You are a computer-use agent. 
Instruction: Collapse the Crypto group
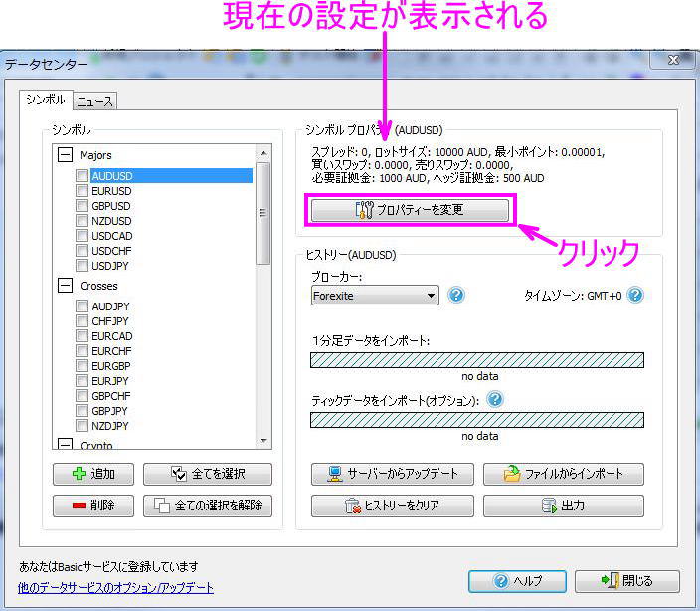[x=66, y=444]
